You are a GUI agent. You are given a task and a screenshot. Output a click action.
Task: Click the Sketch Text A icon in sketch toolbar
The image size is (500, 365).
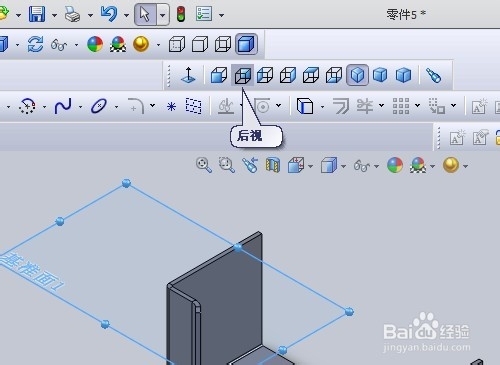tap(479, 107)
